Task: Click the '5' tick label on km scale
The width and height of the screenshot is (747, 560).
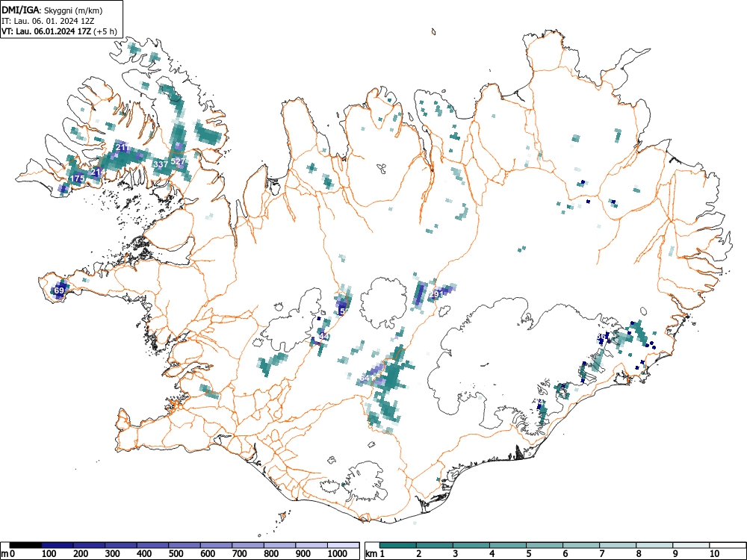Action: click(529, 554)
